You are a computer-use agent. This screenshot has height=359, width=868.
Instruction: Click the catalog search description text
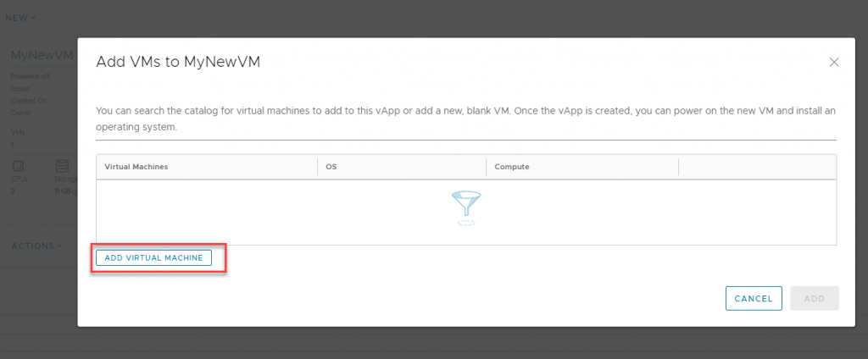tap(465, 119)
